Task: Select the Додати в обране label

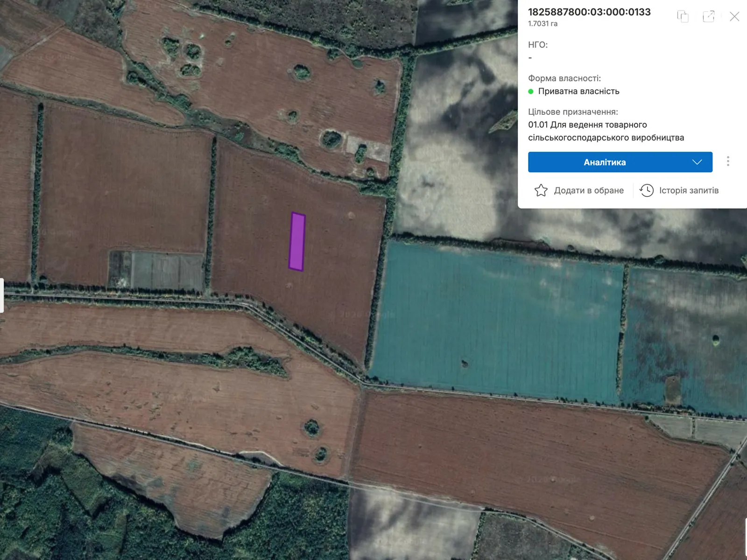Action: pos(588,190)
